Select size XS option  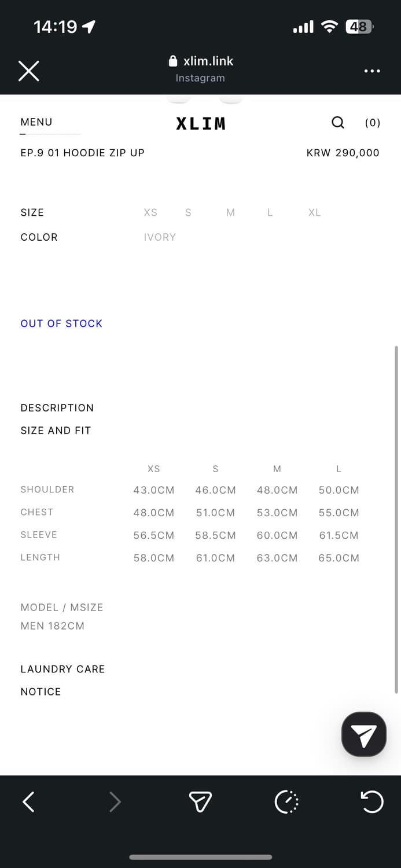(x=150, y=212)
